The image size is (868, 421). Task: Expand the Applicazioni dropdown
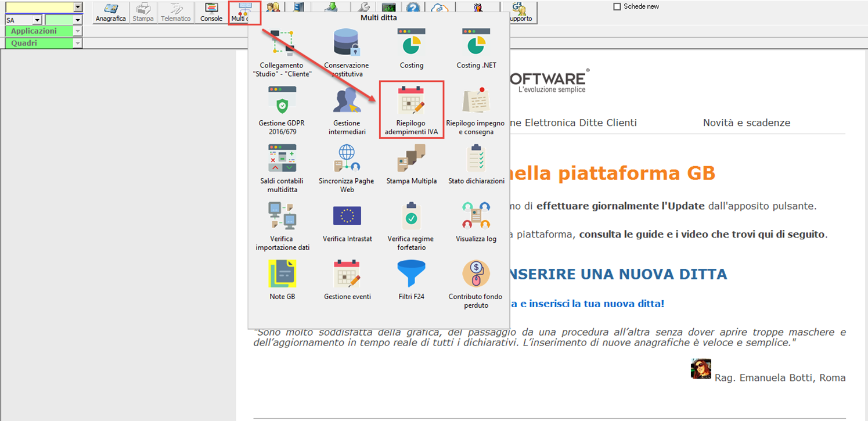click(78, 31)
